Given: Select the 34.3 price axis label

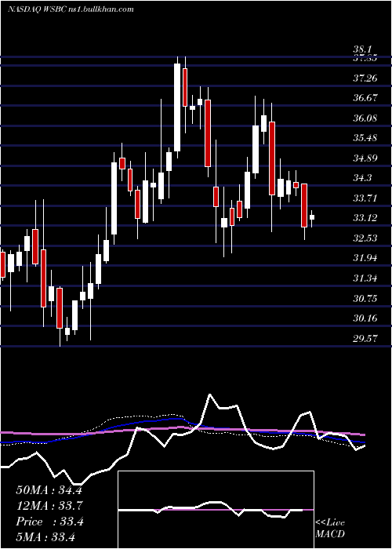Looking at the screenshot, I should (362, 179).
